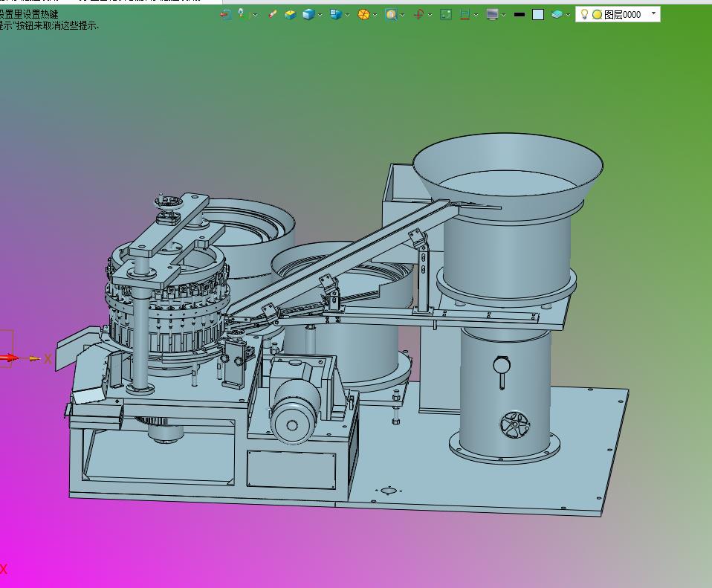The image size is (712, 588).
Task: Select the red rotate view tool
Action: click(x=418, y=14)
